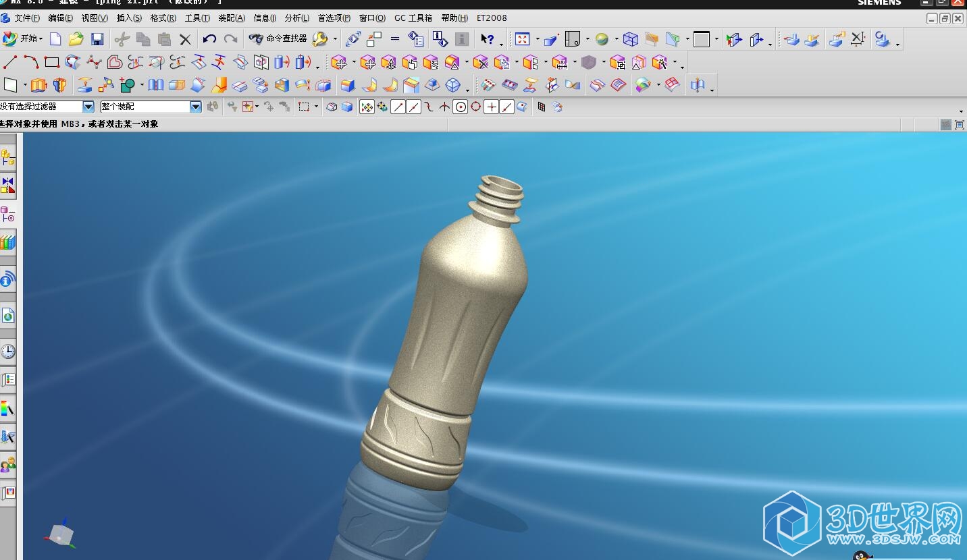Open the Roles sidebar tab
The width and height of the screenshot is (967, 560).
coord(8,465)
